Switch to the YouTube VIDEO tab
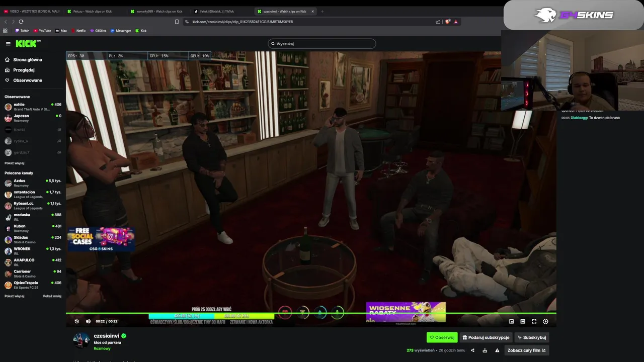This screenshot has width=644, height=362. pos(31,11)
